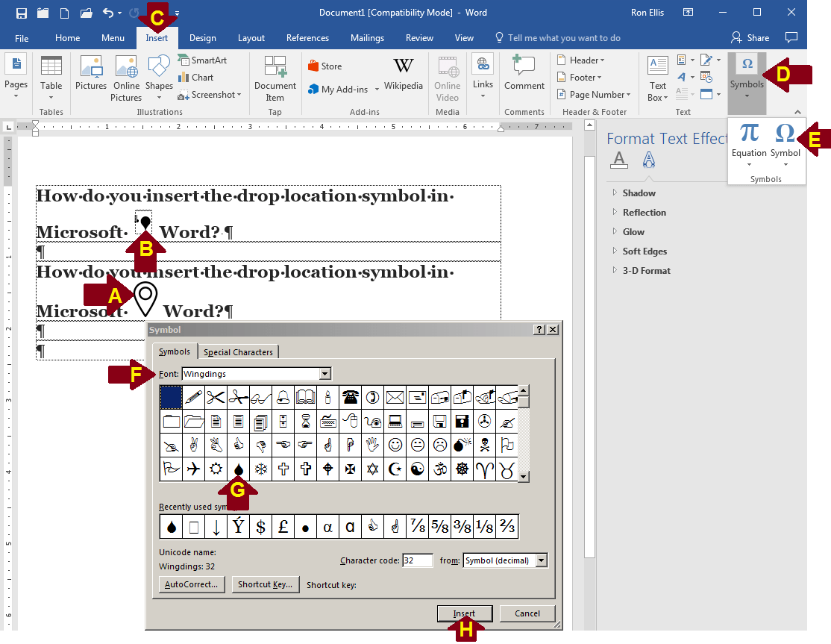Open Online Pictures tool

126,78
